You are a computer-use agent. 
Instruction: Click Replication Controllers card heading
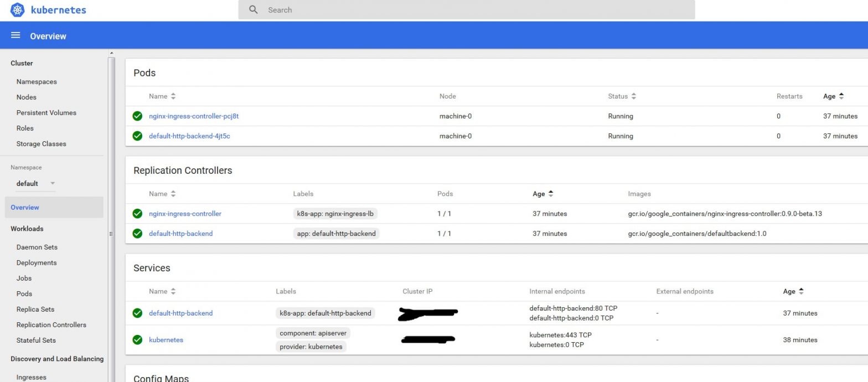(183, 171)
